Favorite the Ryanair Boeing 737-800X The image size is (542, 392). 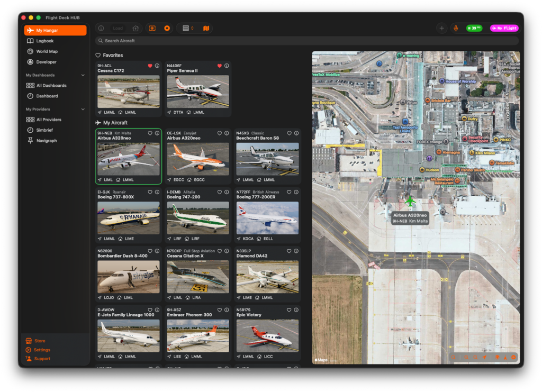point(150,192)
